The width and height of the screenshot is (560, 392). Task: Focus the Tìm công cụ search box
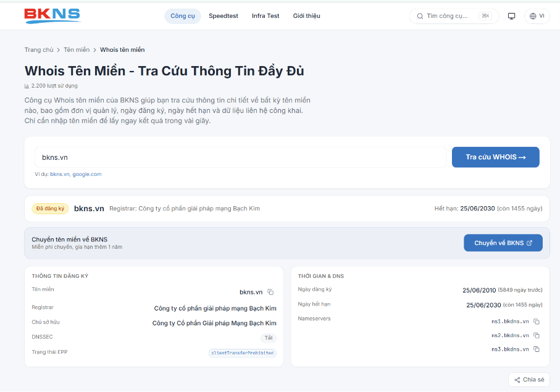(454, 16)
